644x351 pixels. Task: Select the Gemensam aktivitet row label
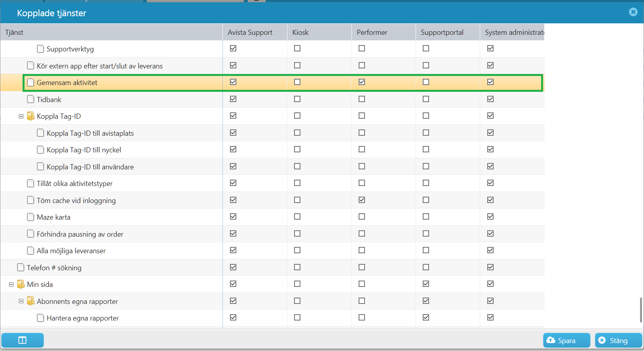67,83
